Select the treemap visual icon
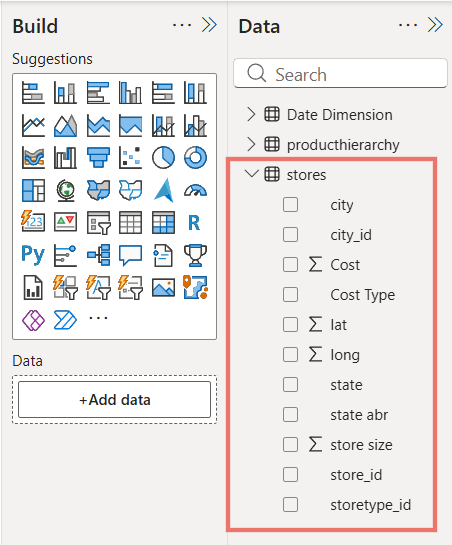 pos(33,190)
